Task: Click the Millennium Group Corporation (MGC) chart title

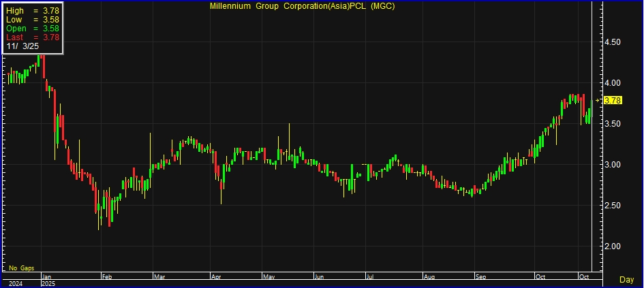Action: tap(303, 5)
